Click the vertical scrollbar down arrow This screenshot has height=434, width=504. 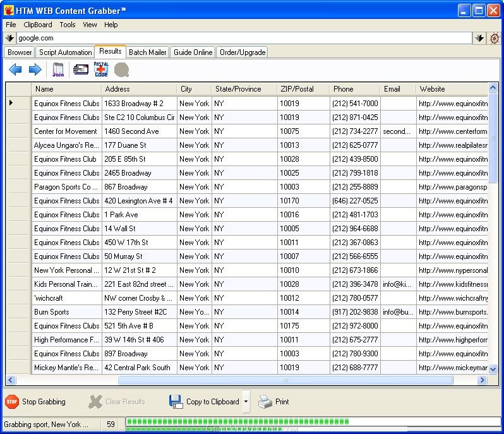493,369
